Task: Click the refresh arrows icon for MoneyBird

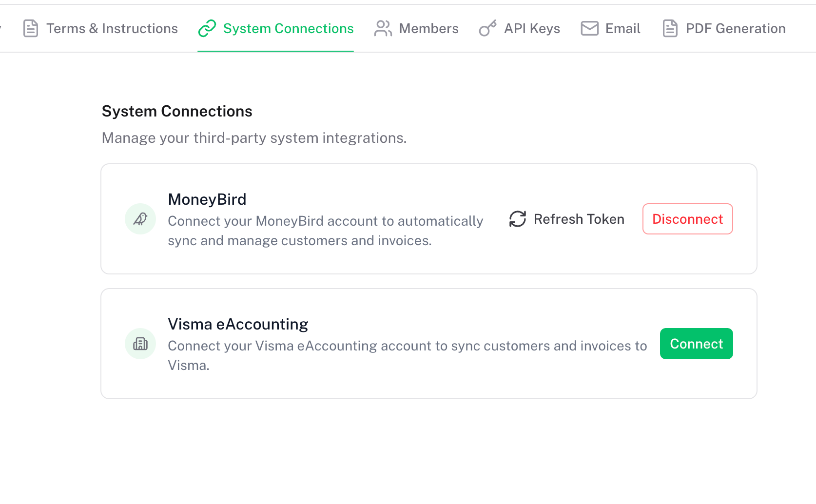Action: (x=518, y=219)
